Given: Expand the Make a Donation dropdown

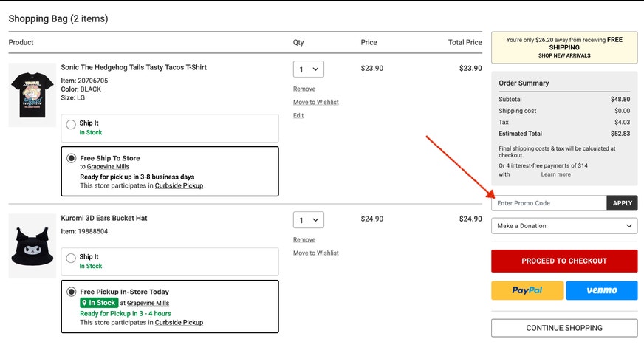Looking at the screenshot, I should 564,226.
